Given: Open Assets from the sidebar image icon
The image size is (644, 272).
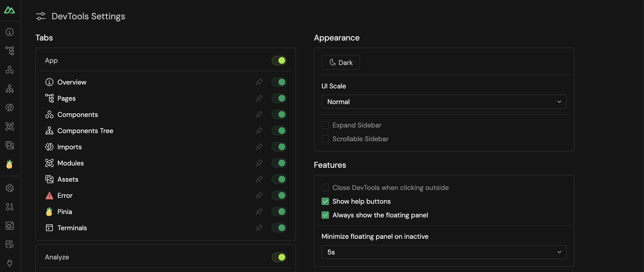Looking at the screenshot, I should [x=9, y=145].
